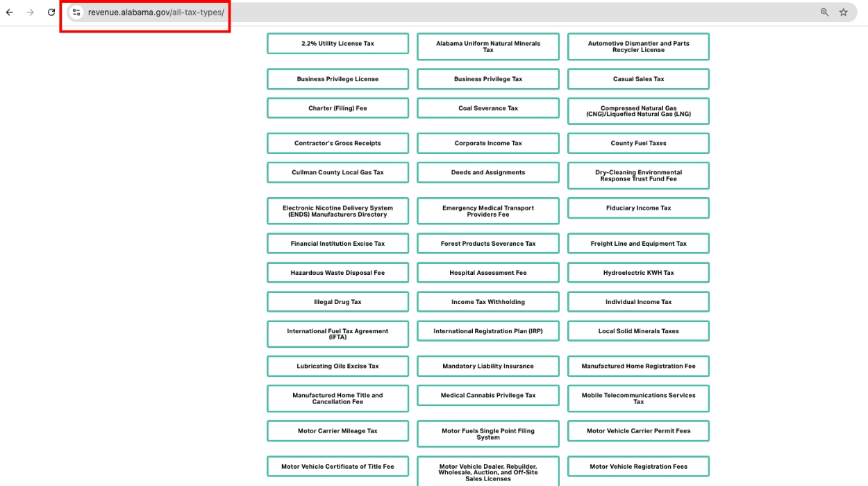Open site information icon in address bar
This screenshot has width=868, height=486.
point(76,12)
